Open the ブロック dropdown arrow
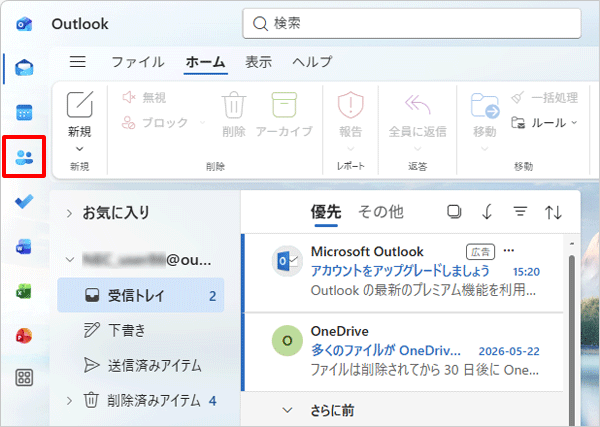Image resolution: width=600 pixels, height=427 pixels. pos(202,123)
